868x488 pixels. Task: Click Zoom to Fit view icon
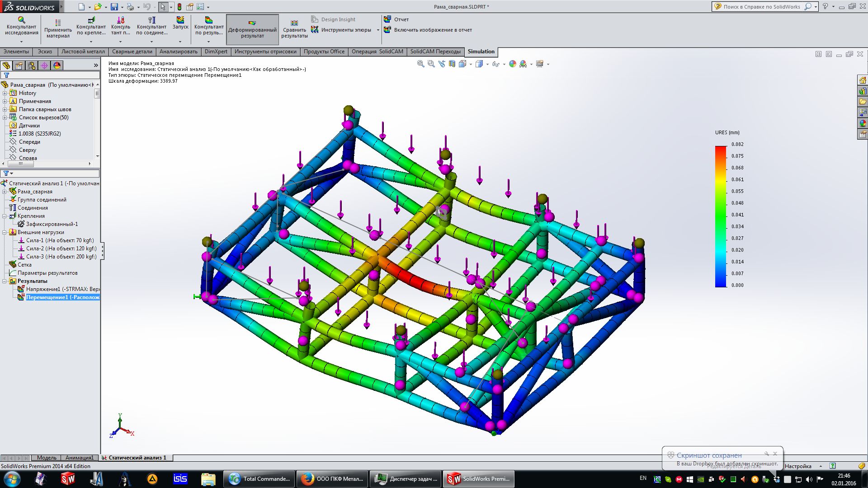tap(420, 64)
